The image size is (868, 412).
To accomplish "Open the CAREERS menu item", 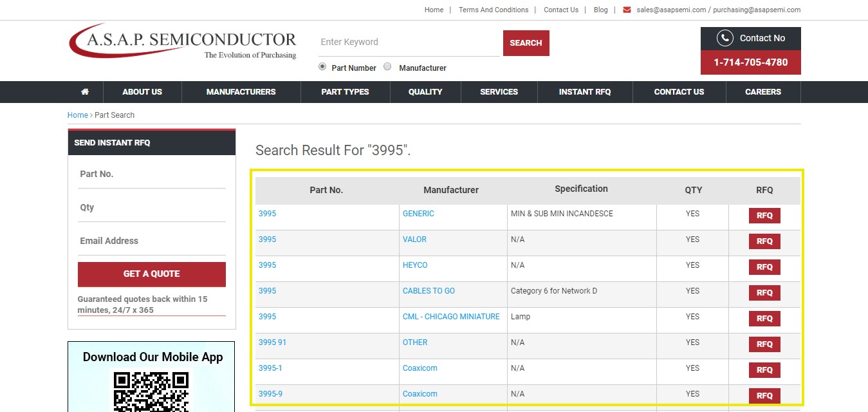I will tap(763, 92).
